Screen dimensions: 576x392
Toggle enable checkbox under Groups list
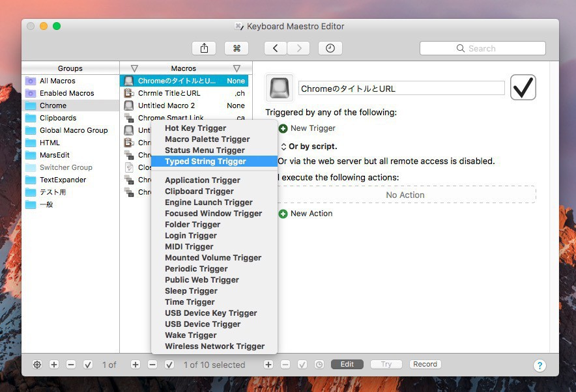point(88,365)
